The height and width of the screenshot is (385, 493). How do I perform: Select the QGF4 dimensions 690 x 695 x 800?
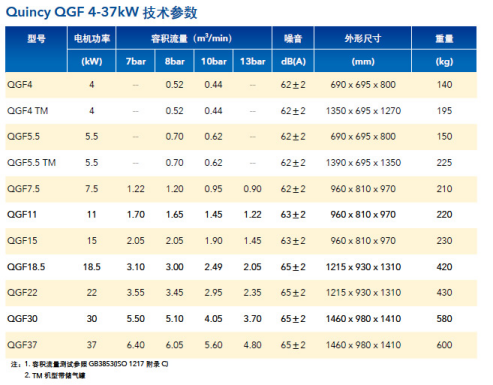[x=363, y=85]
